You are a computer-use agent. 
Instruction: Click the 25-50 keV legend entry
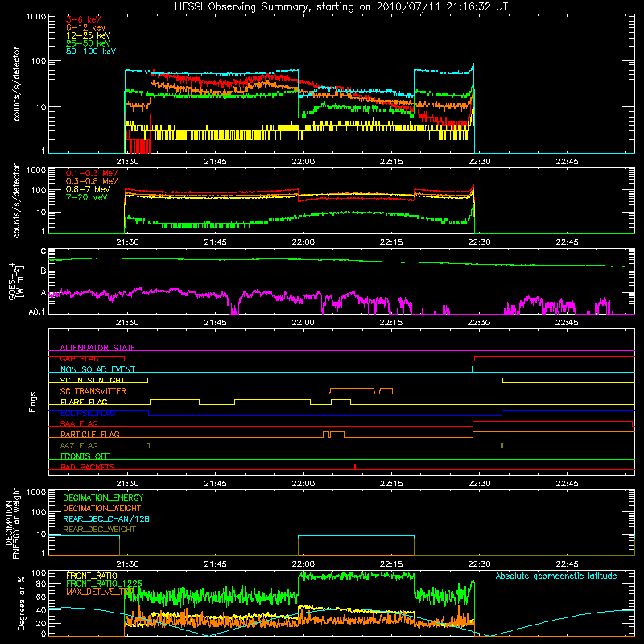89,43
